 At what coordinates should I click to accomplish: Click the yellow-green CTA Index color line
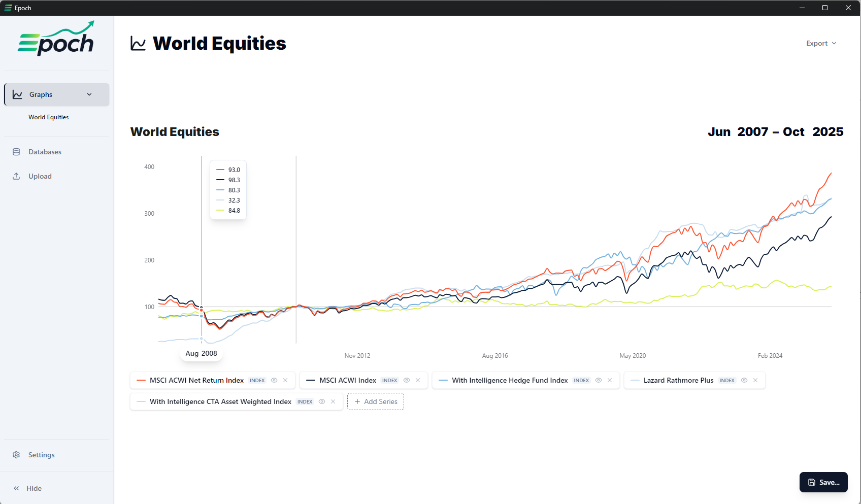[x=141, y=401]
